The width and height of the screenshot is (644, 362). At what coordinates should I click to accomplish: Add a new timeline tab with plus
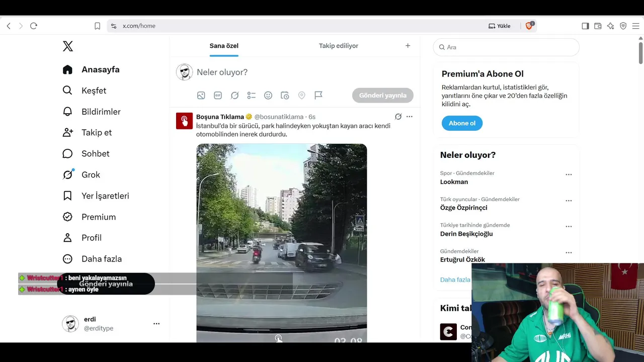pyautogui.click(x=408, y=46)
